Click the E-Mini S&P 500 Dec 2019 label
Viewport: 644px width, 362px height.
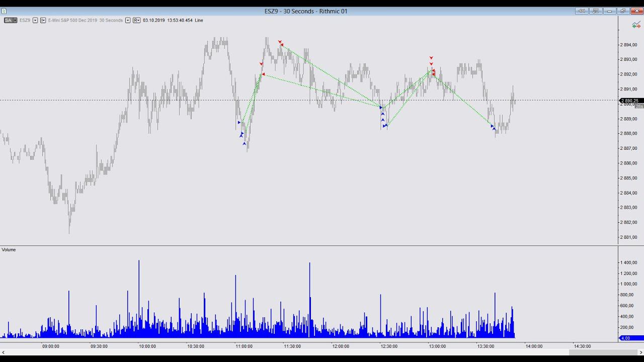click(x=72, y=20)
